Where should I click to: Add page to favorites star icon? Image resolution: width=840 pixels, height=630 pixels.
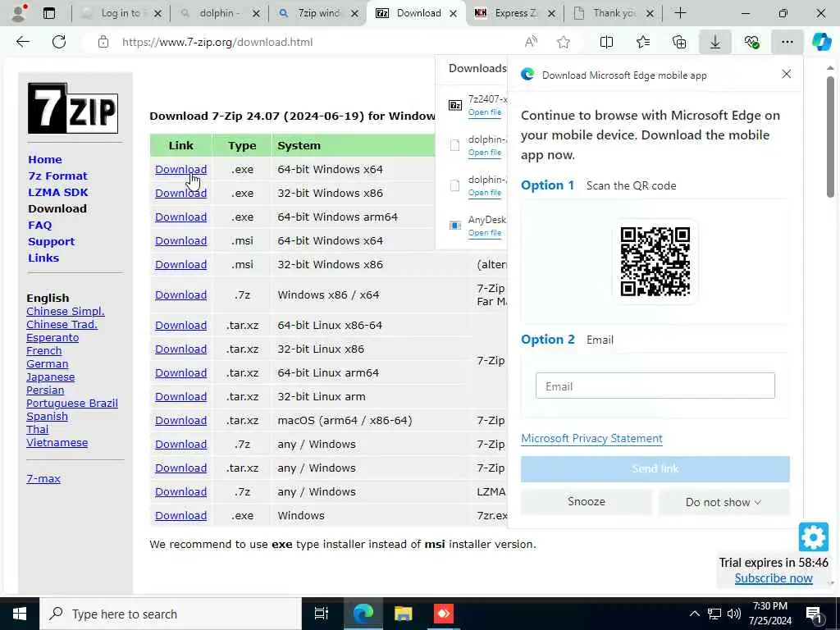[x=563, y=42]
